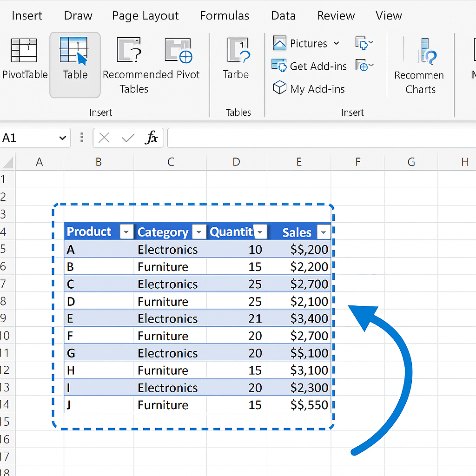Open the Page Layout tab
Screen dimensions: 476x476
tap(145, 16)
